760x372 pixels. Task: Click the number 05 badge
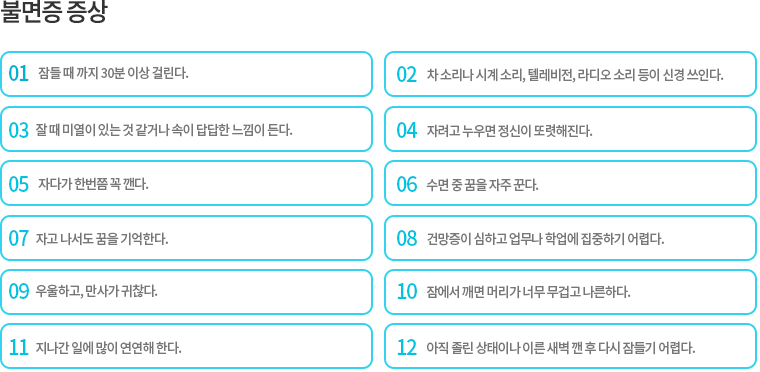[19, 184]
